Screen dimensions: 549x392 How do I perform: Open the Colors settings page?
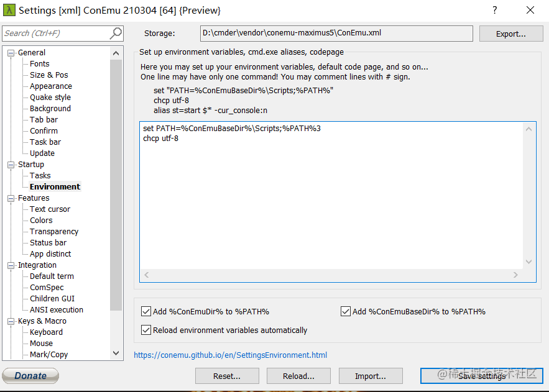click(41, 221)
